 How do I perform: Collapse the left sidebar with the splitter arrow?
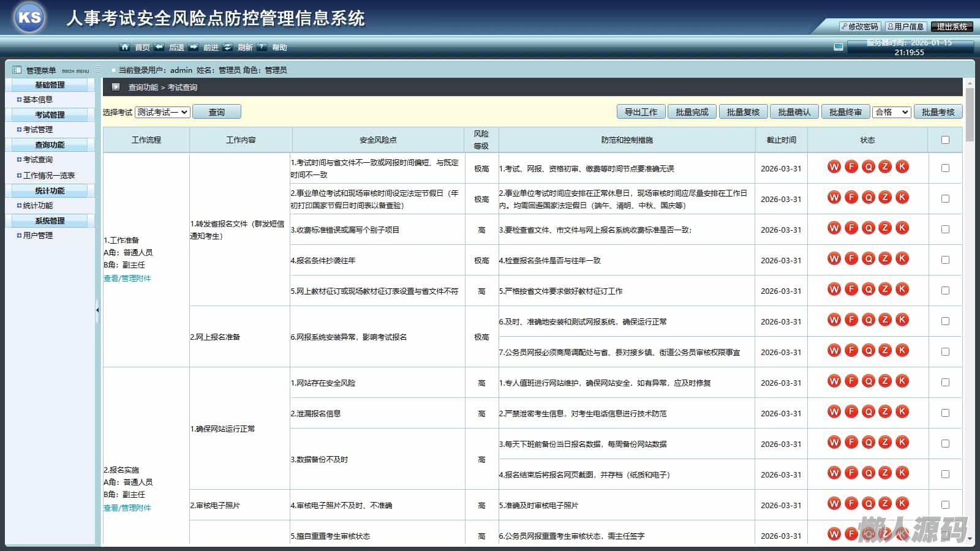(x=97, y=310)
